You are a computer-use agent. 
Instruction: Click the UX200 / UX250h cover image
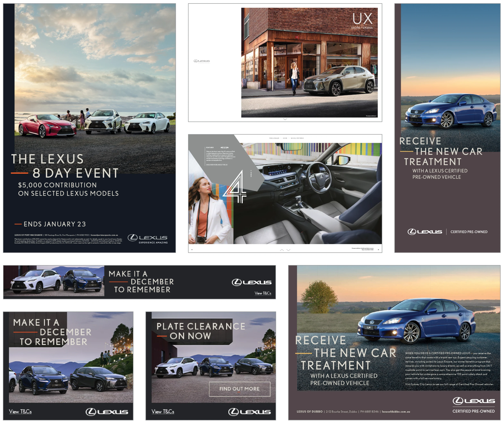309,63
